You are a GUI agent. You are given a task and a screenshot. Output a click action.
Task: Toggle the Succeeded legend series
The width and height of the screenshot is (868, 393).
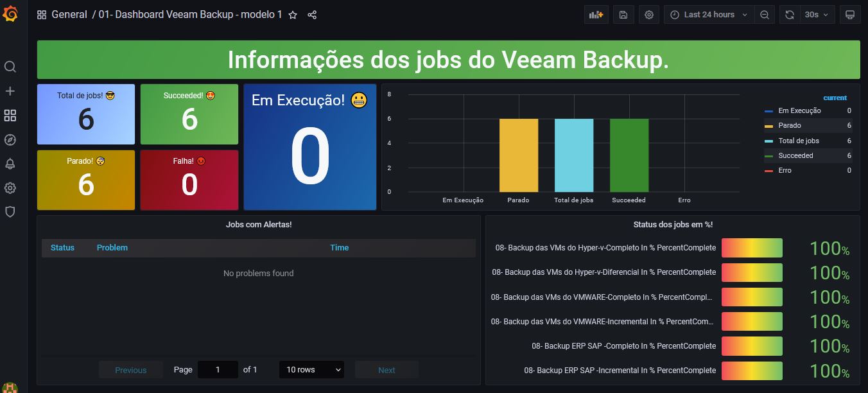(x=795, y=155)
